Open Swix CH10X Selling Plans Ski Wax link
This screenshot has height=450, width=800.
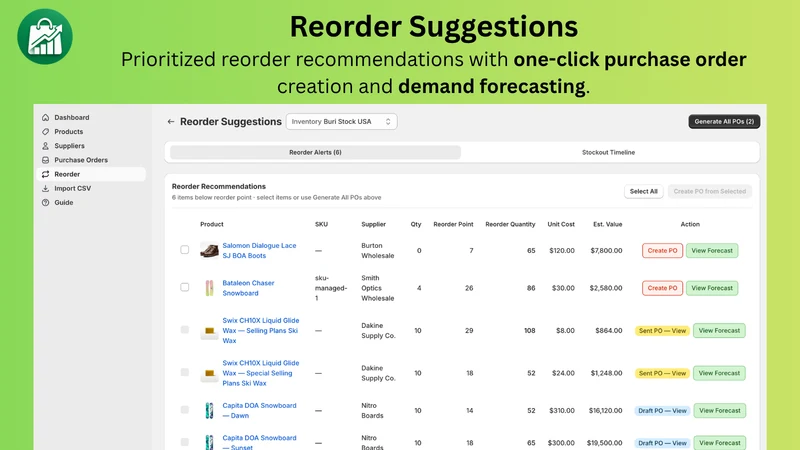[x=261, y=331]
